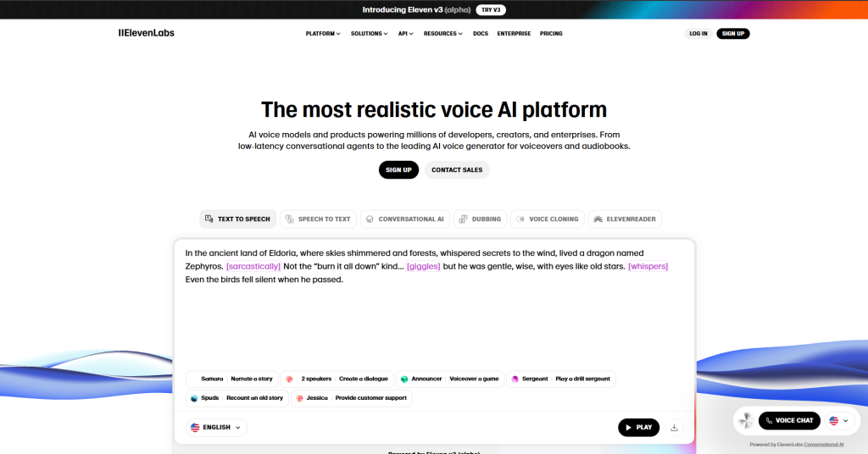This screenshot has height=454, width=868.
Task: Choose the Samara Narrate a story preset
Action: (x=231, y=379)
